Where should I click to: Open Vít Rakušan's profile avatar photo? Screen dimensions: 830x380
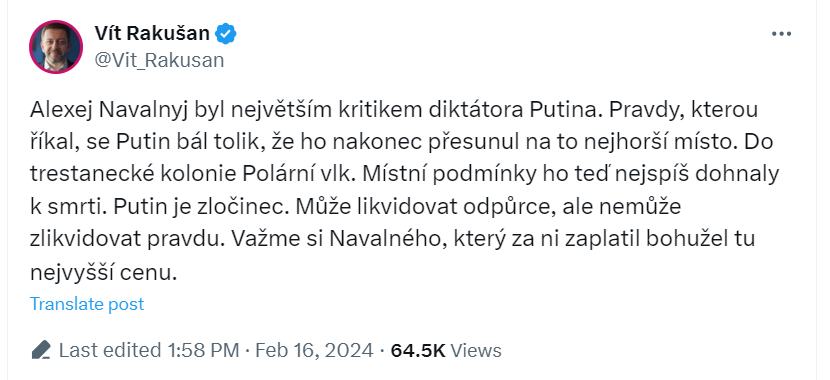[56, 47]
